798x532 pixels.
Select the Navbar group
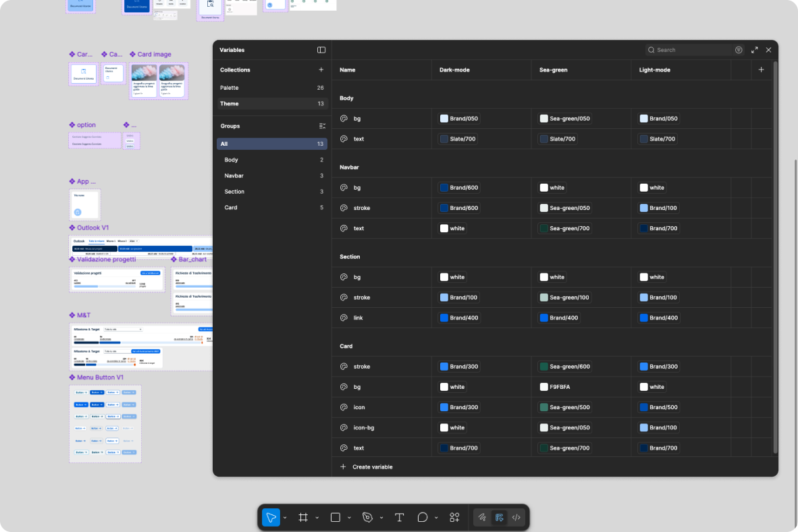pyautogui.click(x=234, y=176)
